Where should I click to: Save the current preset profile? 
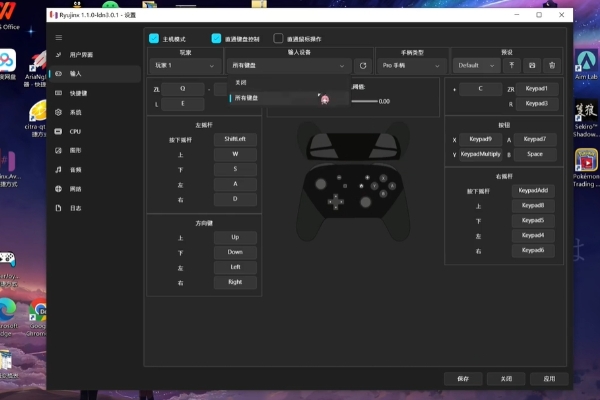coord(532,66)
